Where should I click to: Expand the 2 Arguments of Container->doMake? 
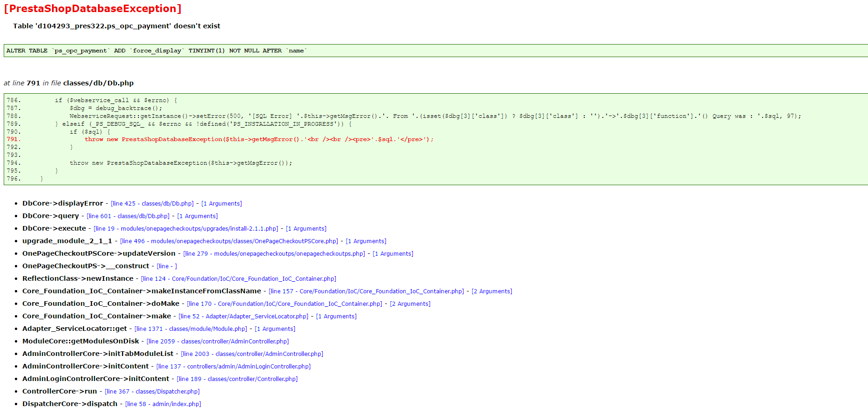point(410,304)
